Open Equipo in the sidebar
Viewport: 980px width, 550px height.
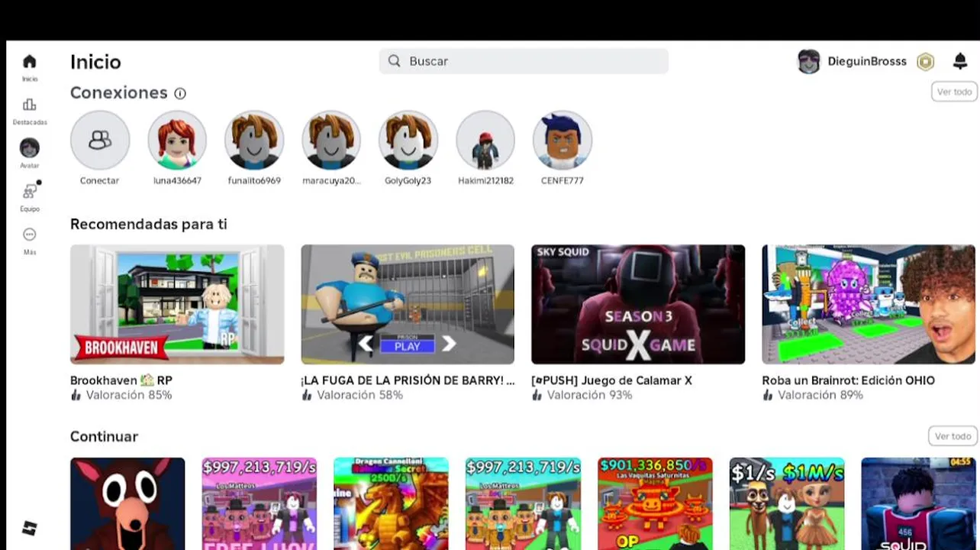click(x=29, y=196)
